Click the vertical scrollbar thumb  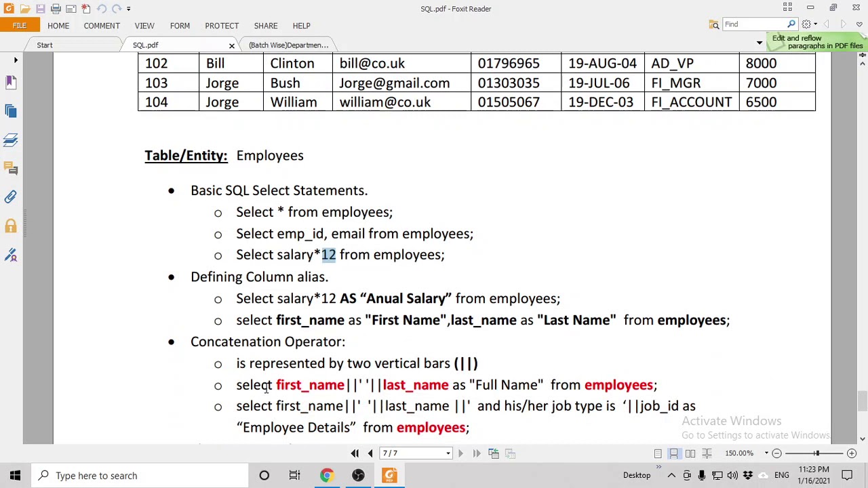862,401
